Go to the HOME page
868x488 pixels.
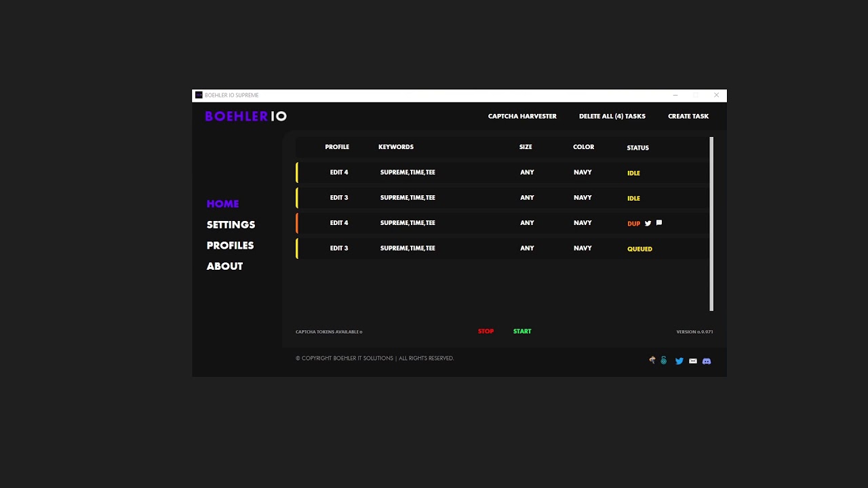coord(222,203)
